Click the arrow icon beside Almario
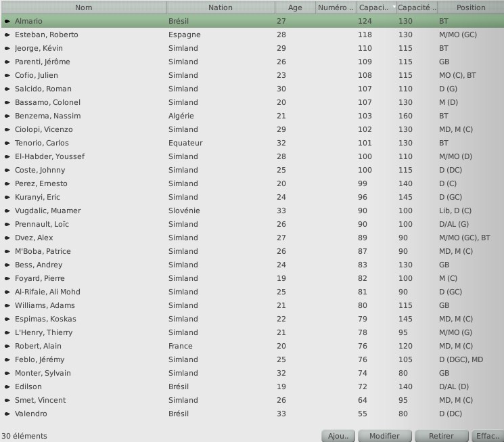The height and width of the screenshot is (442, 504). (x=7, y=22)
